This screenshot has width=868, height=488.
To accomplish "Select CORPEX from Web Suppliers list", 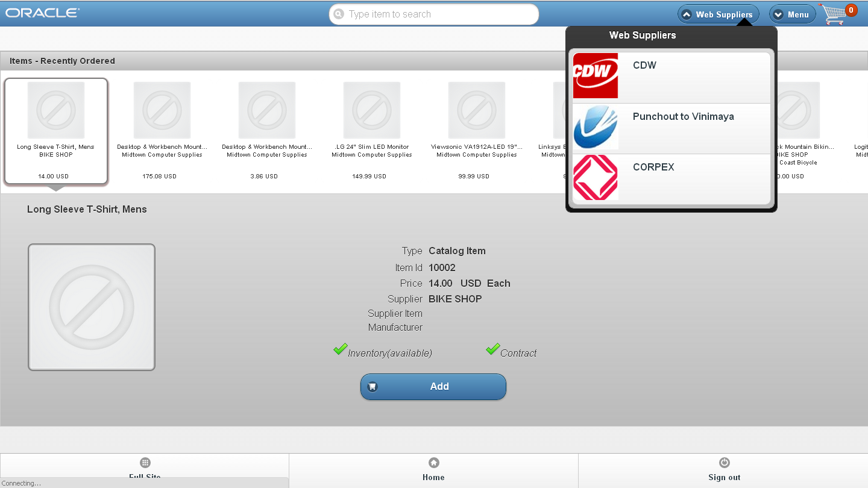I will pos(671,179).
